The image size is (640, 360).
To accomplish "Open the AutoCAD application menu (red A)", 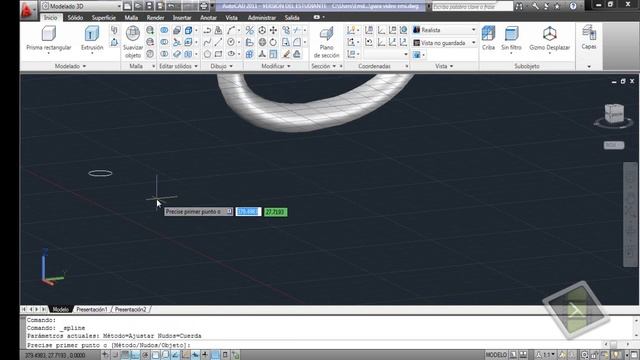I will (27, 10).
